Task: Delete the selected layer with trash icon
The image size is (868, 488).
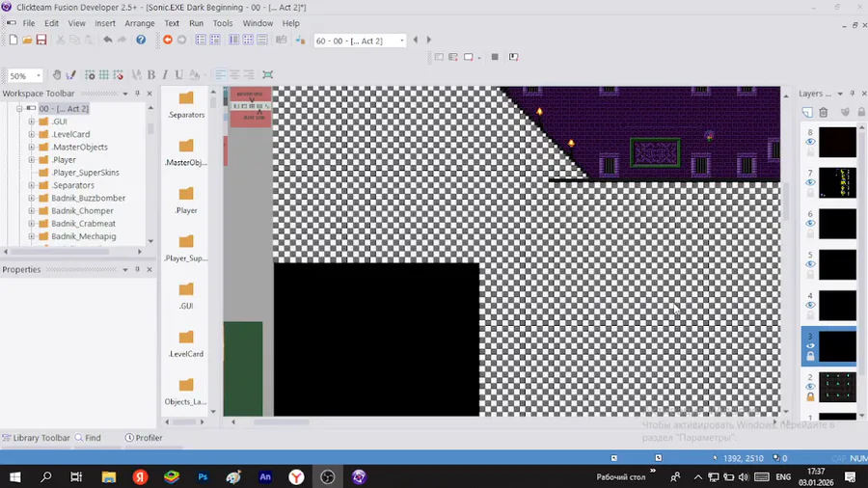Action: [824, 112]
